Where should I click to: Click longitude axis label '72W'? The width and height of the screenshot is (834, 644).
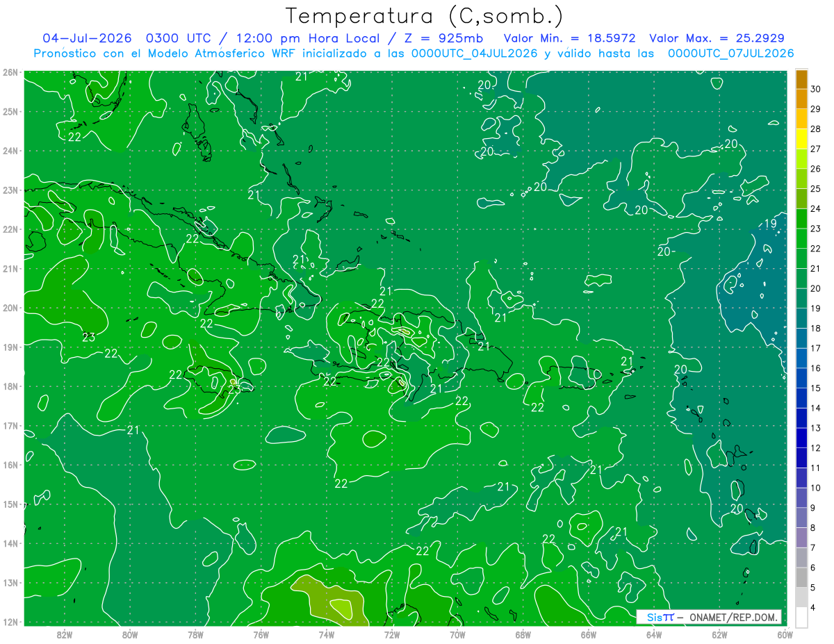(392, 634)
